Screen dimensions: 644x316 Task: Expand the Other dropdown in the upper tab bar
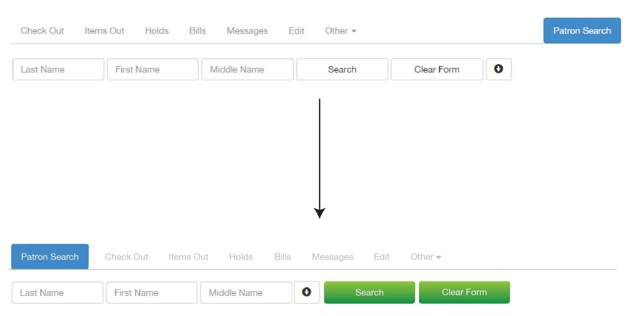[x=340, y=31]
